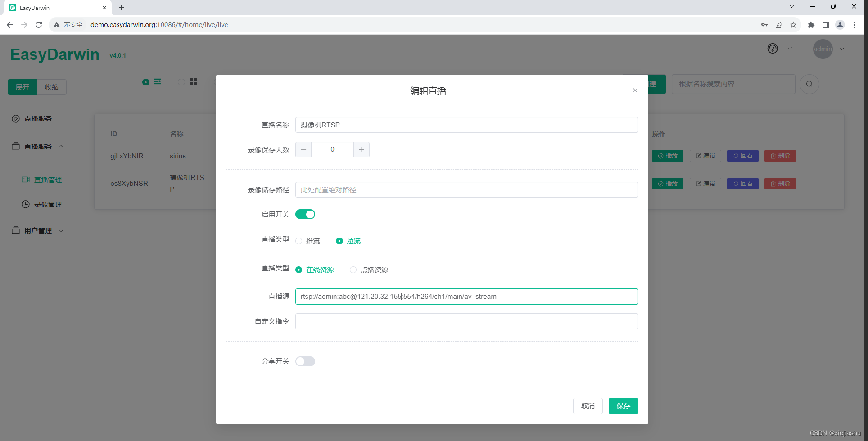Click the dashboard gauge icon in header

pyautogui.click(x=773, y=49)
